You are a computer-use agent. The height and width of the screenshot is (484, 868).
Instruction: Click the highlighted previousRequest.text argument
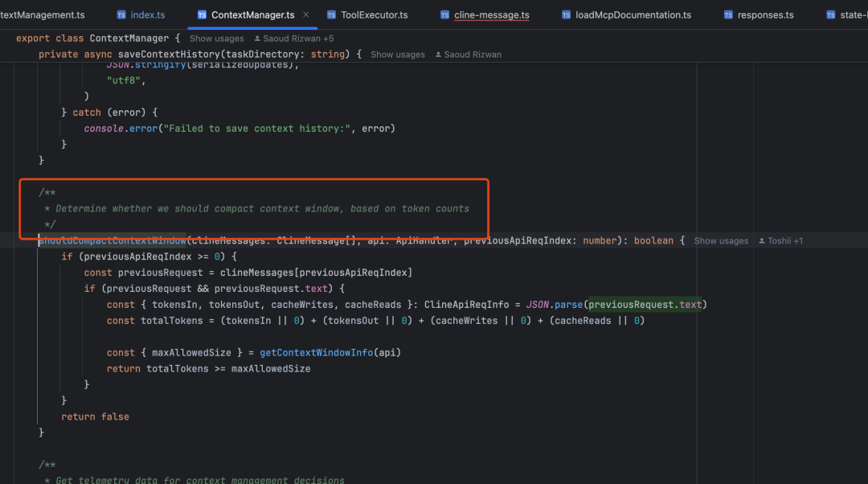click(645, 305)
